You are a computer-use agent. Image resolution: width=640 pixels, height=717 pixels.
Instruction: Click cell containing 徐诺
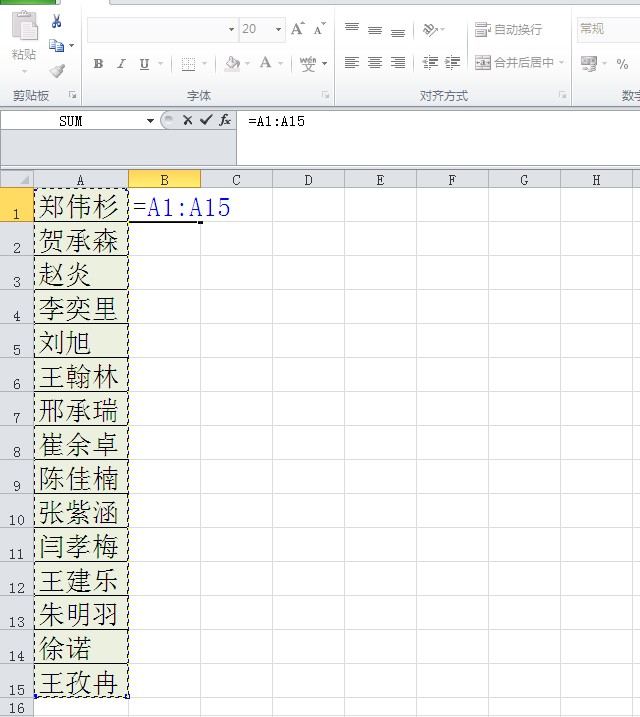81,647
